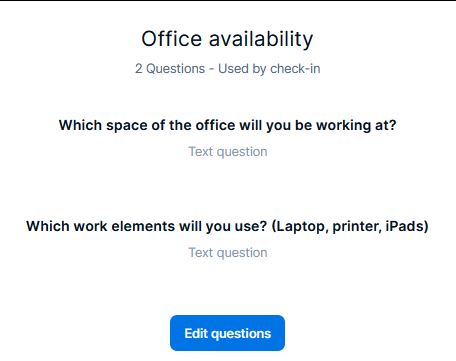Select the office space question title
Image resolution: width=456 pixels, height=361 pixels.
click(227, 126)
